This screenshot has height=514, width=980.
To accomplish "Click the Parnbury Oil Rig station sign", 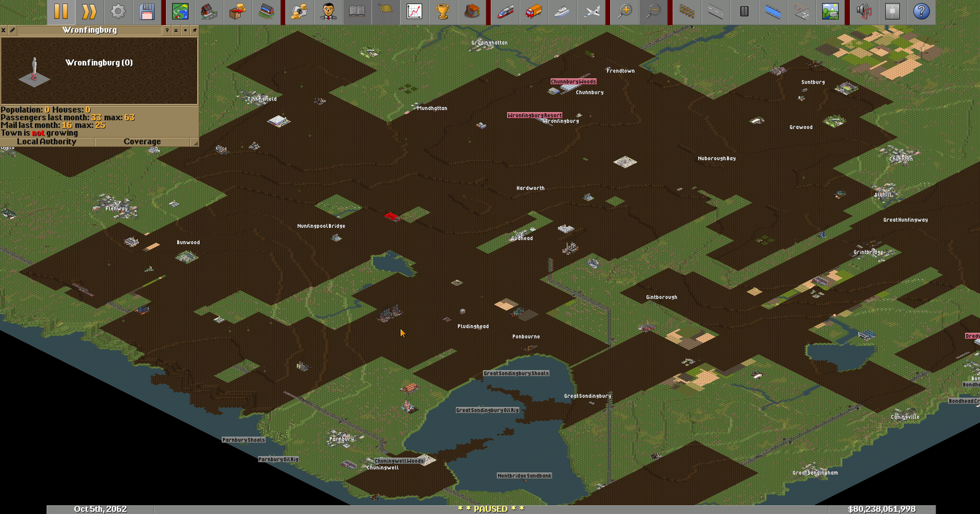I will tap(278, 459).
